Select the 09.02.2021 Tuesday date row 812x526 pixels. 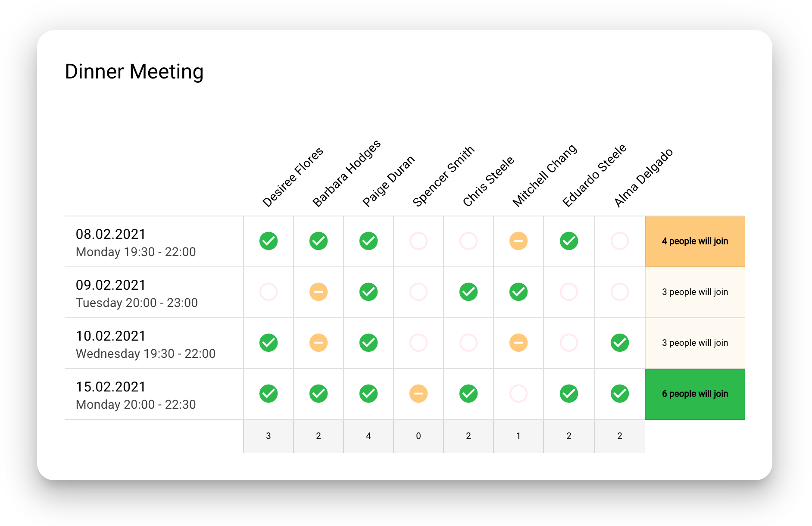tap(137, 293)
